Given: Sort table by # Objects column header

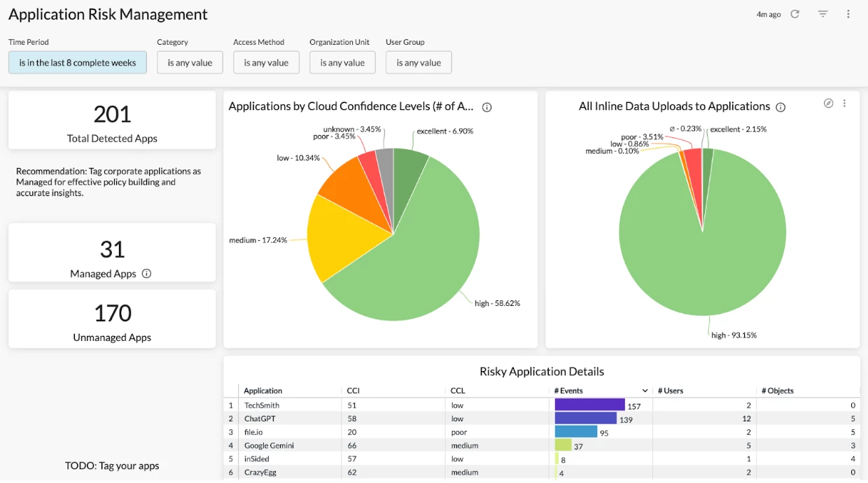Looking at the screenshot, I should [x=778, y=391].
